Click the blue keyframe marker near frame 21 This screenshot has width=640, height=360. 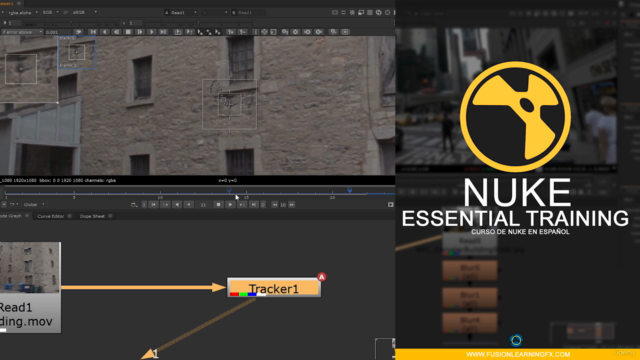click(x=349, y=191)
